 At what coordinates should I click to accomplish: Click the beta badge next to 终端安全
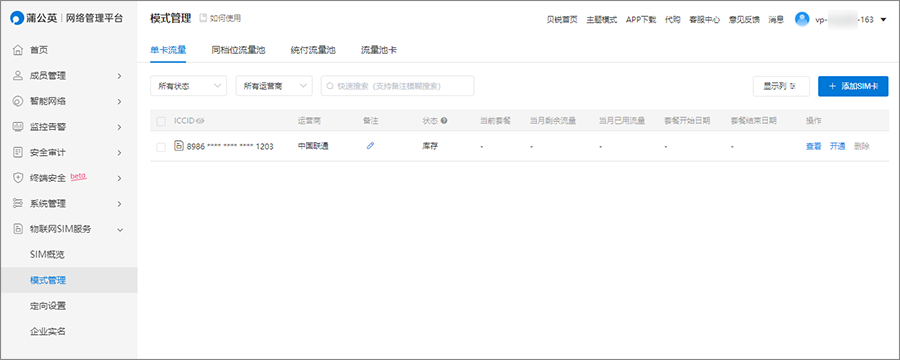(78, 176)
